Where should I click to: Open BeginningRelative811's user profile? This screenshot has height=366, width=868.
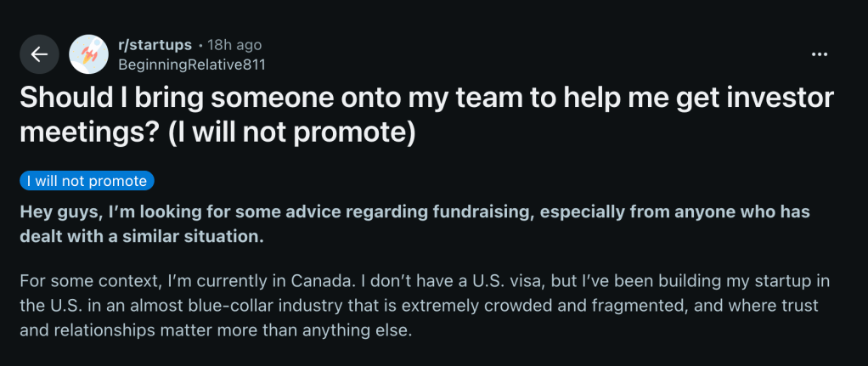coord(192,65)
